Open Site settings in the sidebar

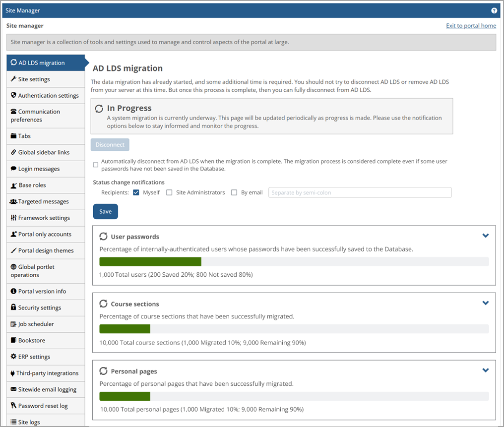[46, 79]
